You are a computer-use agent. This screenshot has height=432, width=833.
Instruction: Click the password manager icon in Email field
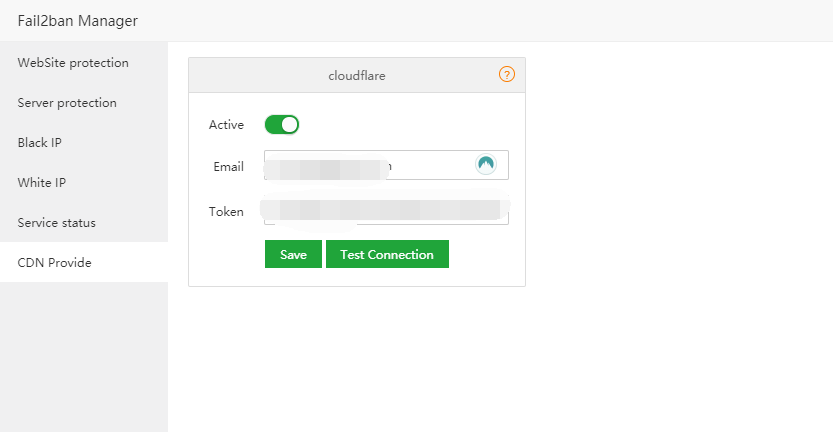click(486, 165)
